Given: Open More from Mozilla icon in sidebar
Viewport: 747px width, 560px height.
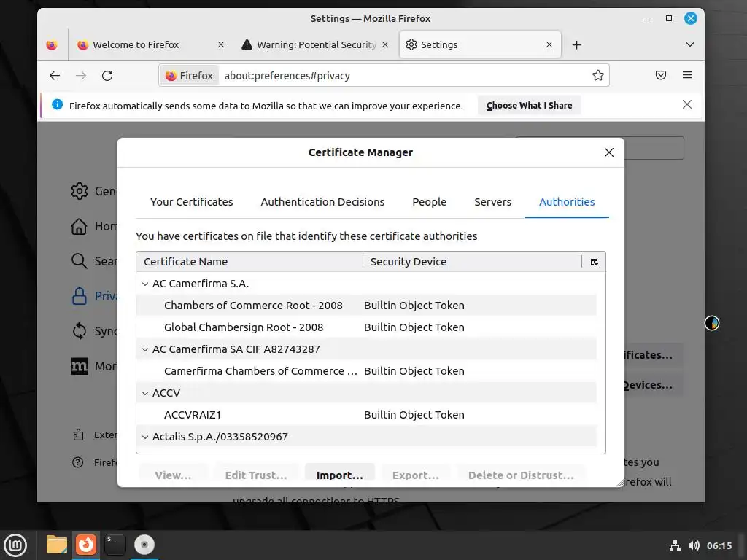Looking at the screenshot, I should tap(79, 366).
